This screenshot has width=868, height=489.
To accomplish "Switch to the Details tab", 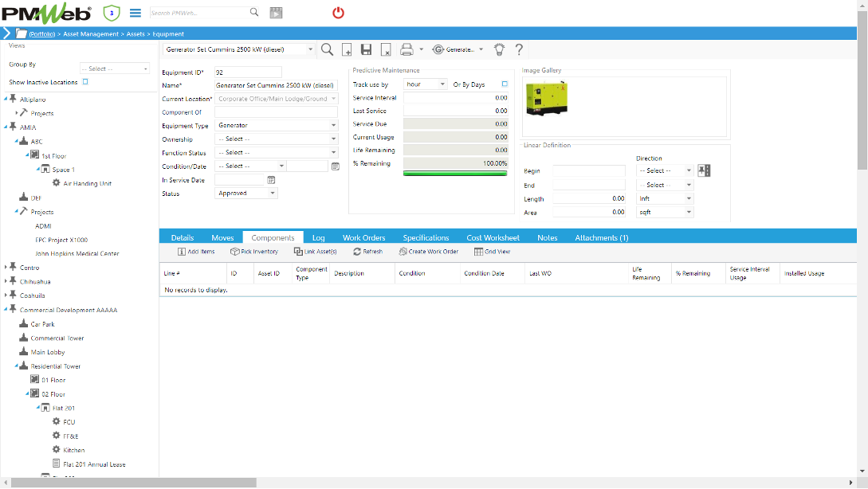I will coord(182,238).
